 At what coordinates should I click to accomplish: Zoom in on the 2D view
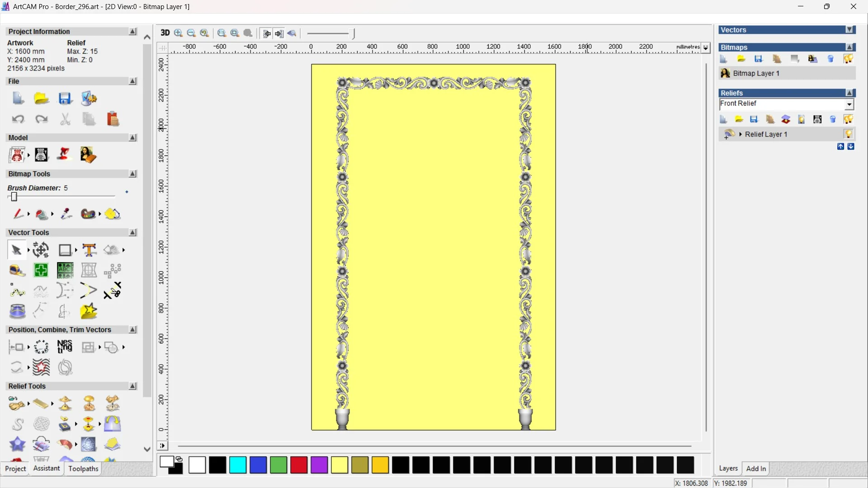pos(178,33)
